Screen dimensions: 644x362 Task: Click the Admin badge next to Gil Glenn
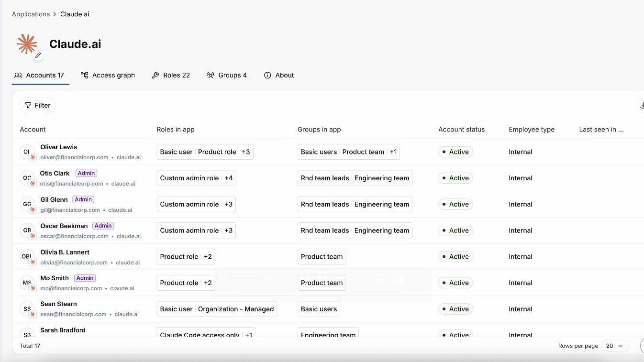pos(83,199)
